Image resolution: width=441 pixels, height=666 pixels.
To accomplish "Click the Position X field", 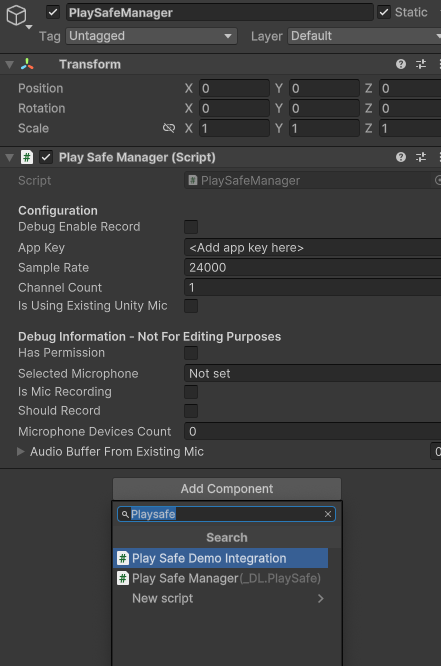I will [234, 88].
